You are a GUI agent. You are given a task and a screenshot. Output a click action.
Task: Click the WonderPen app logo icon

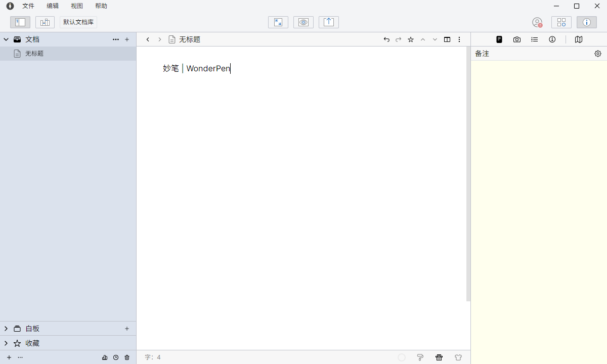click(10, 6)
